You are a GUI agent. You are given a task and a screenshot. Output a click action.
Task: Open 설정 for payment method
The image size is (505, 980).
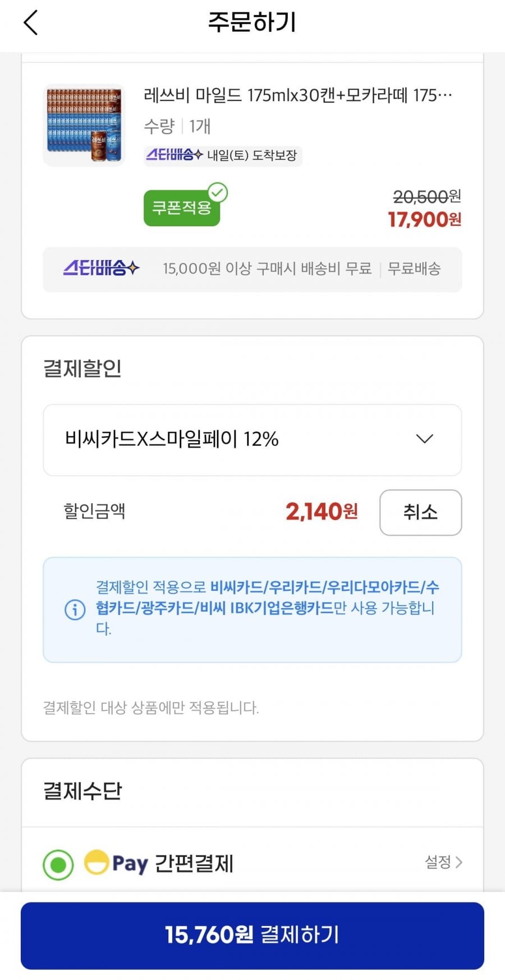tap(443, 862)
